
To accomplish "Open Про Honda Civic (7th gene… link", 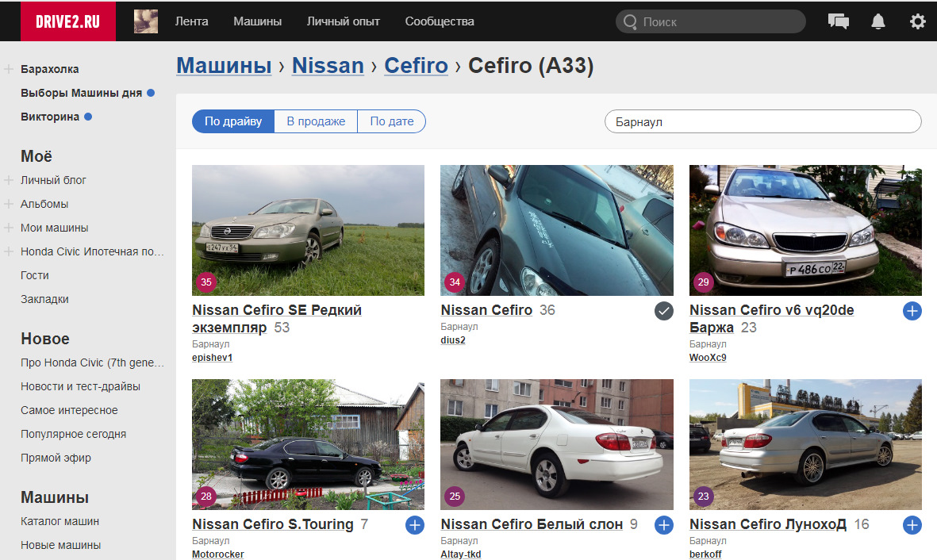I will tap(92, 362).
